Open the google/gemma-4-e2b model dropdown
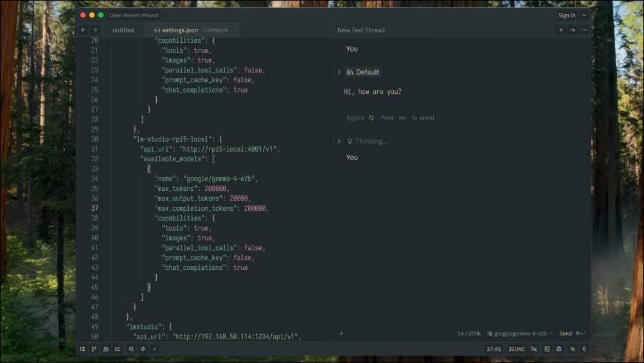 520,333
